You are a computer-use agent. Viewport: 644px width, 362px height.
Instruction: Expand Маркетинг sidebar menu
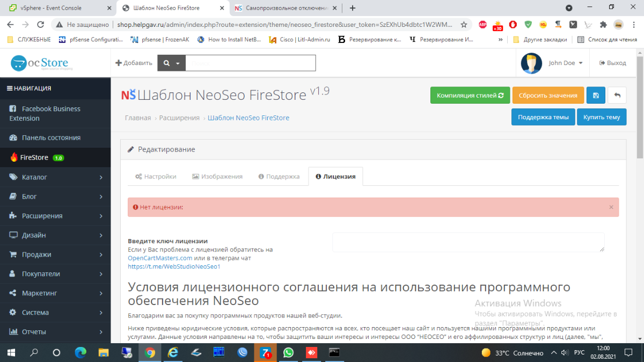point(55,293)
